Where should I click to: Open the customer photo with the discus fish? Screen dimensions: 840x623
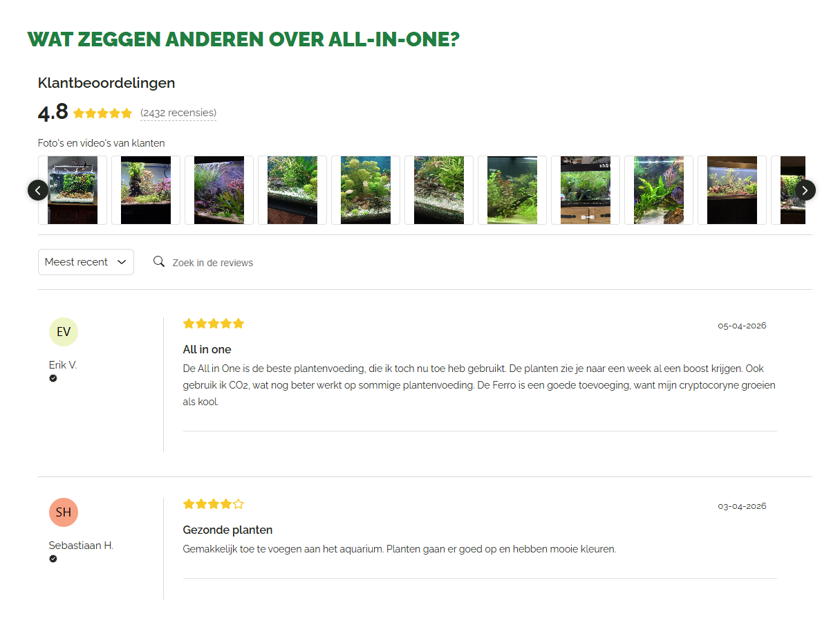[659, 190]
